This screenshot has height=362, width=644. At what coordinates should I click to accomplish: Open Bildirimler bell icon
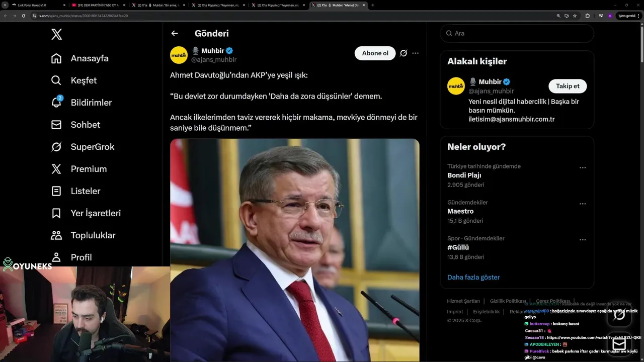click(x=56, y=102)
